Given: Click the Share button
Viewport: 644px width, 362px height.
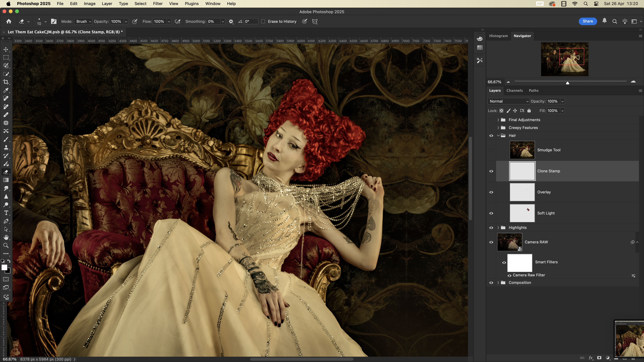Looking at the screenshot, I should (588, 21).
